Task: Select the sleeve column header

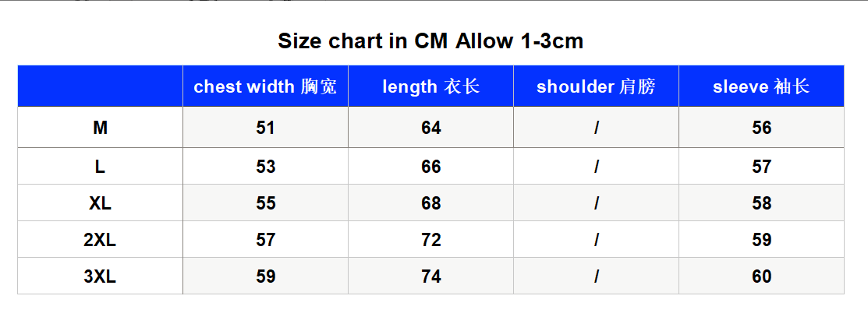Action: click(x=761, y=86)
